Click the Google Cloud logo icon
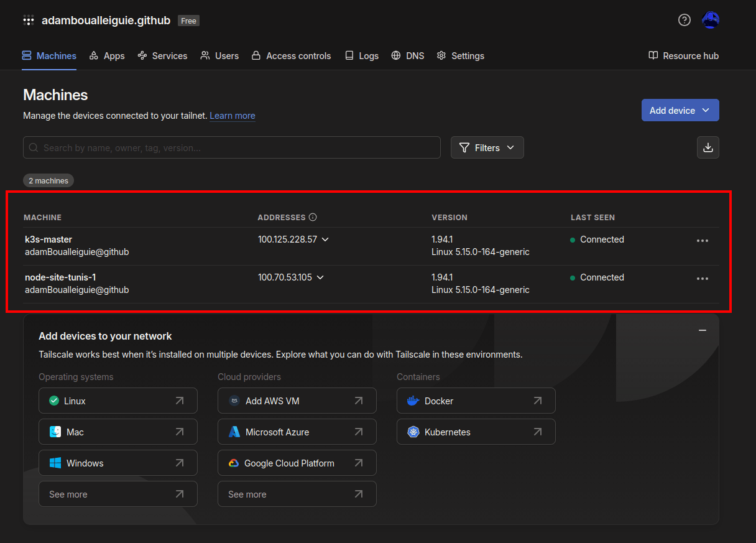 (x=234, y=463)
